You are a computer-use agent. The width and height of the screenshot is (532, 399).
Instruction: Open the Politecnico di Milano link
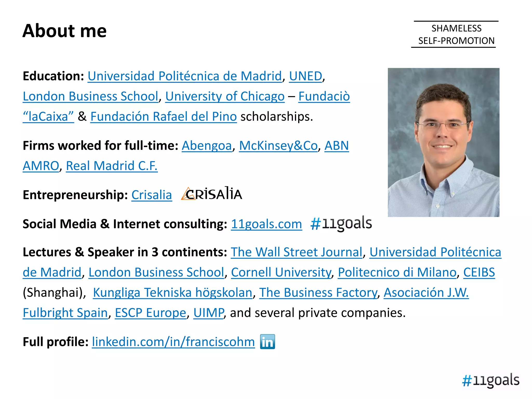click(397, 272)
